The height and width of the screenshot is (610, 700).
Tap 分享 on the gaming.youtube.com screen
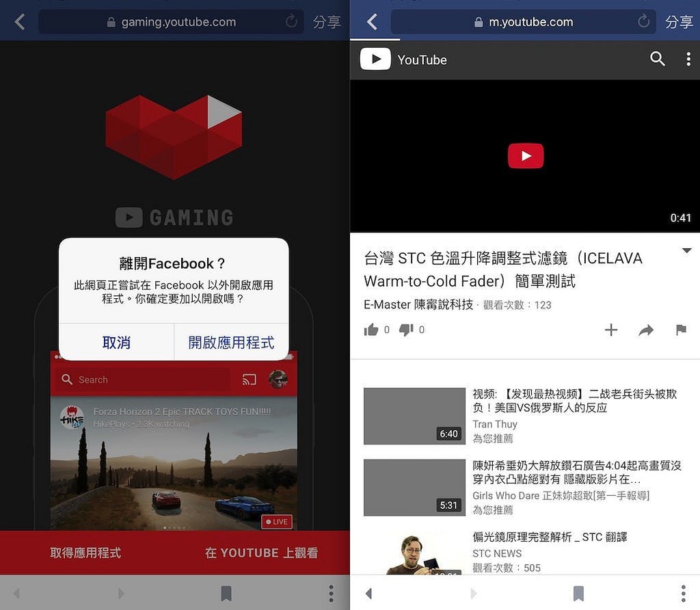[327, 22]
